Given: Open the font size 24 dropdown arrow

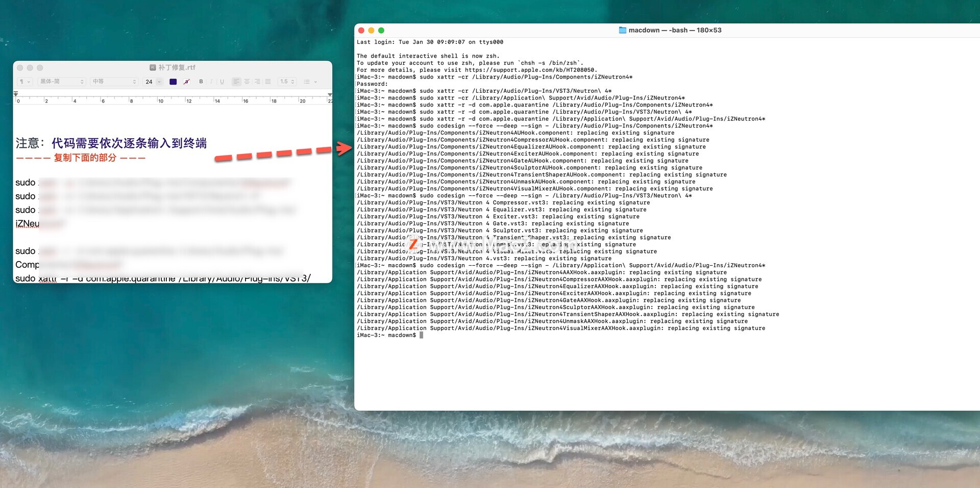Looking at the screenshot, I should [159, 82].
